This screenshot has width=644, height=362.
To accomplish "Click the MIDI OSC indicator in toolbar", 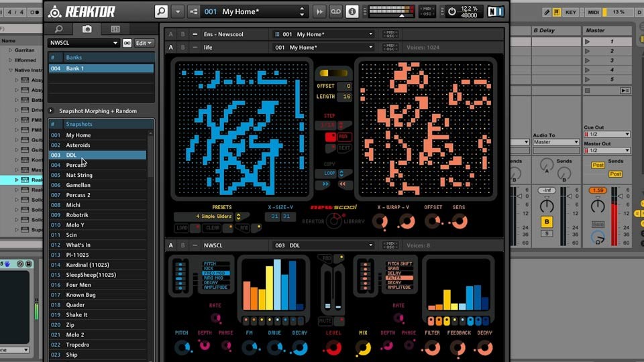I will pos(427,11).
